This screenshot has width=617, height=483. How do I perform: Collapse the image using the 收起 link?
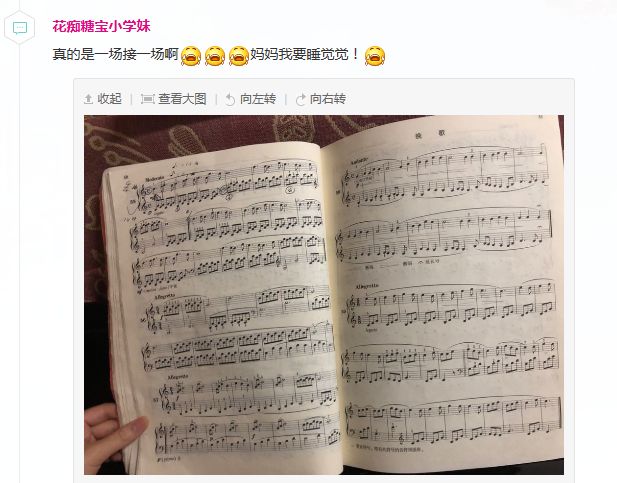pos(109,99)
